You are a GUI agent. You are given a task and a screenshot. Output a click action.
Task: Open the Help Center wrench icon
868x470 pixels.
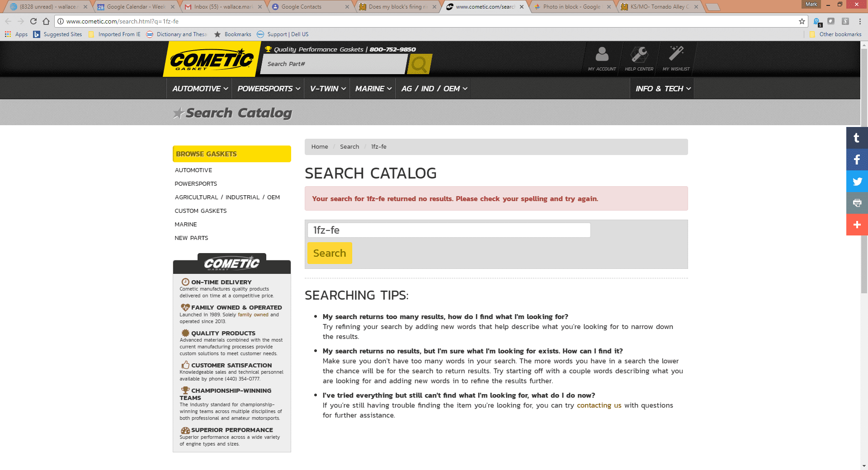point(639,59)
